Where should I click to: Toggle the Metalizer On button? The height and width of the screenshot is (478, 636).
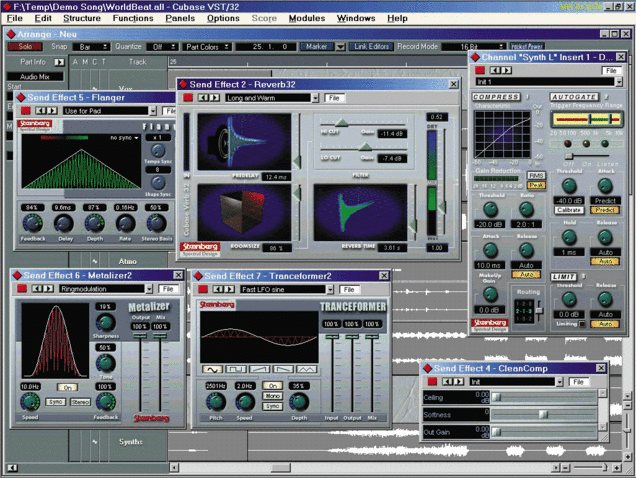click(x=67, y=387)
